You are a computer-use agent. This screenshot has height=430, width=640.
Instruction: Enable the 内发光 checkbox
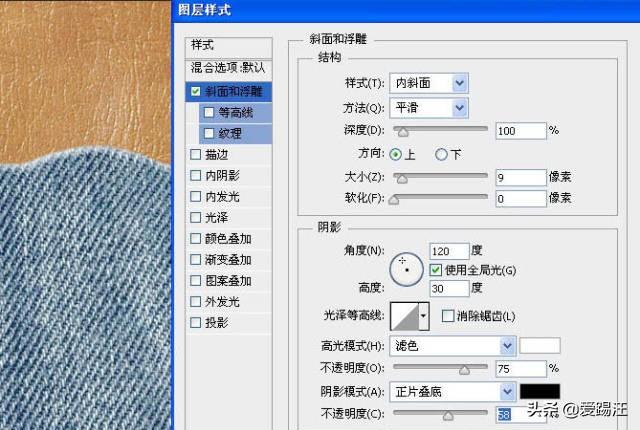coord(196,197)
